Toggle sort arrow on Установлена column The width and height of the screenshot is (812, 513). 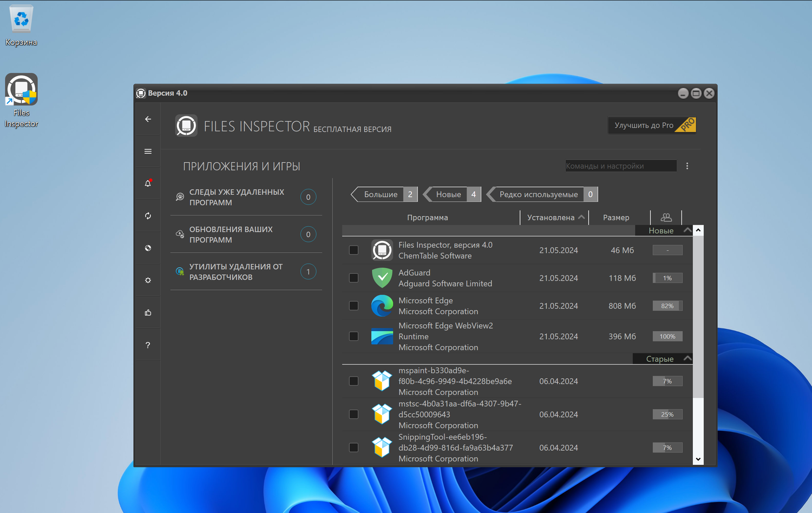[581, 218]
